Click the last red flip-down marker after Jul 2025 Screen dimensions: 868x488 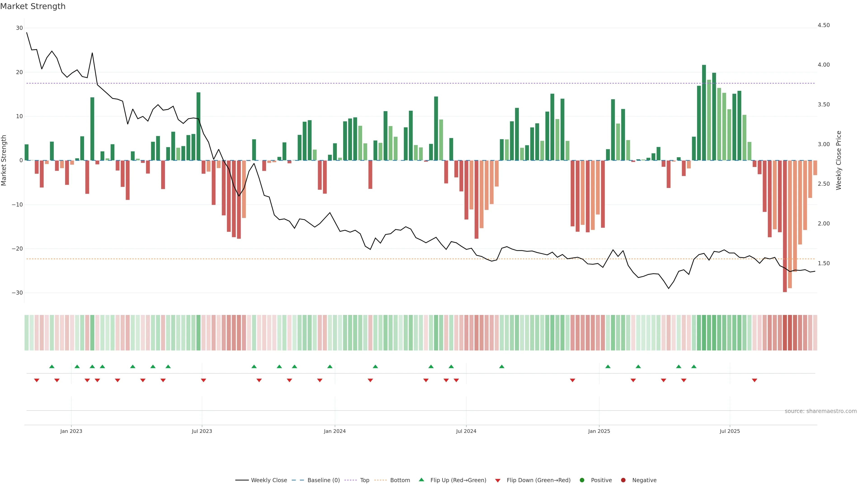(755, 380)
